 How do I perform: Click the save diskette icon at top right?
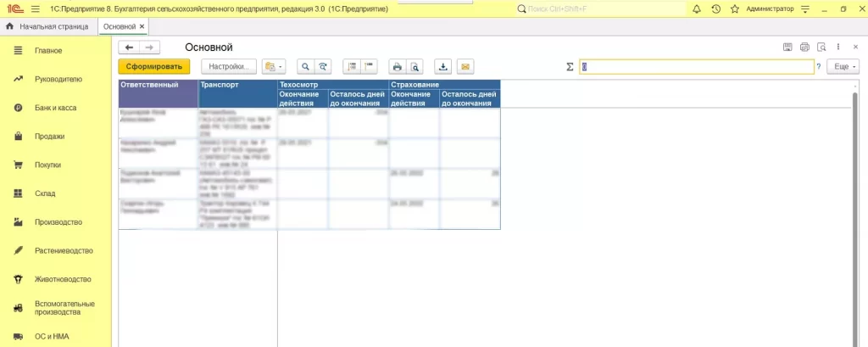tap(787, 48)
